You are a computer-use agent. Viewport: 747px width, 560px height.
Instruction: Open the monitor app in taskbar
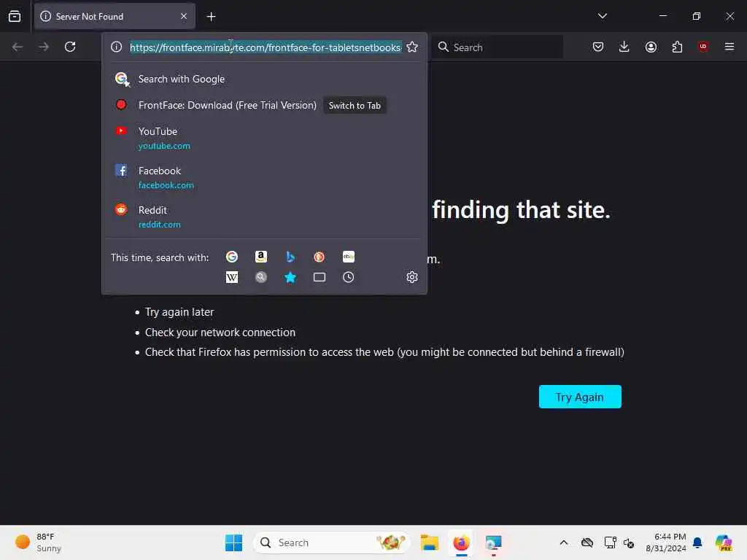click(494, 542)
